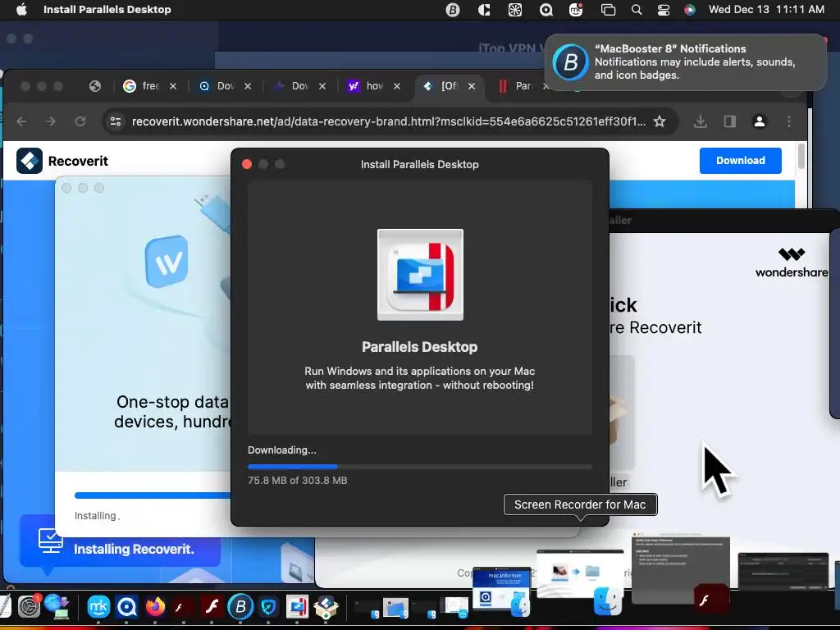Launch Firefox from the Dock
The width and height of the screenshot is (840, 630).
tap(155, 607)
